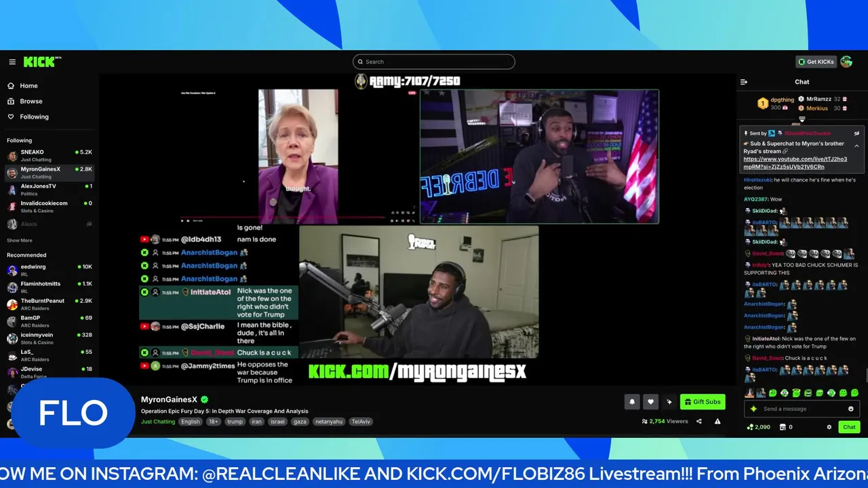Select MyronGainesX in Following list
The image size is (868, 488).
click(x=50, y=173)
